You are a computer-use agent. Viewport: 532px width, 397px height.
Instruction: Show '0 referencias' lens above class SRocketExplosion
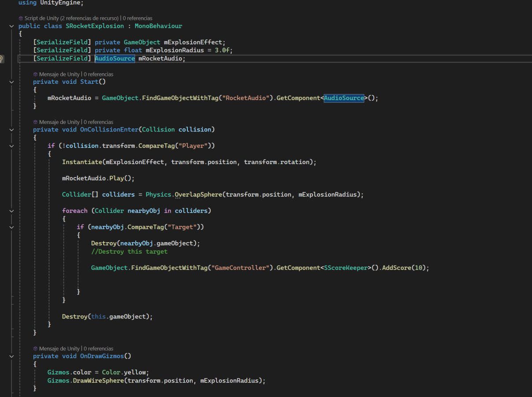pos(138,18)
